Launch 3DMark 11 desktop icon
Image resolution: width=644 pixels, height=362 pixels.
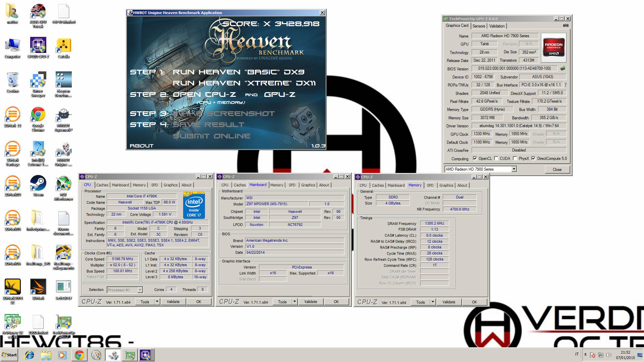[x=12, y=117]
